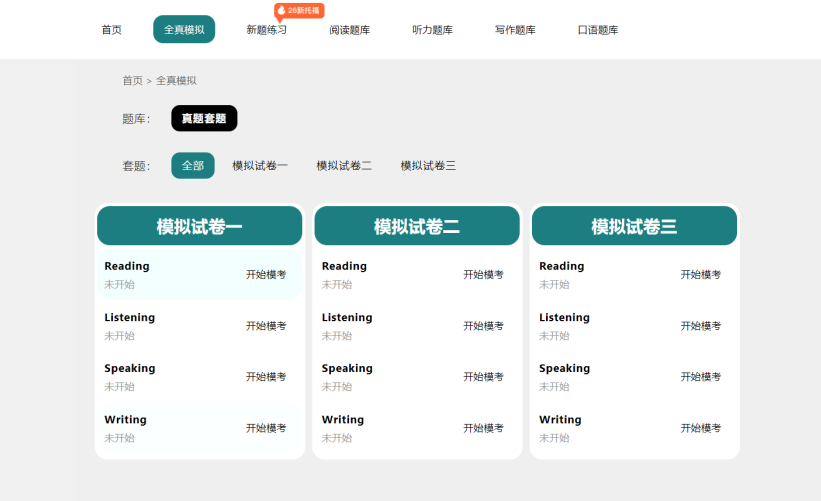
Task: Click the Speaking label in 模拟试卷三
Action: [x=564, y=369]
